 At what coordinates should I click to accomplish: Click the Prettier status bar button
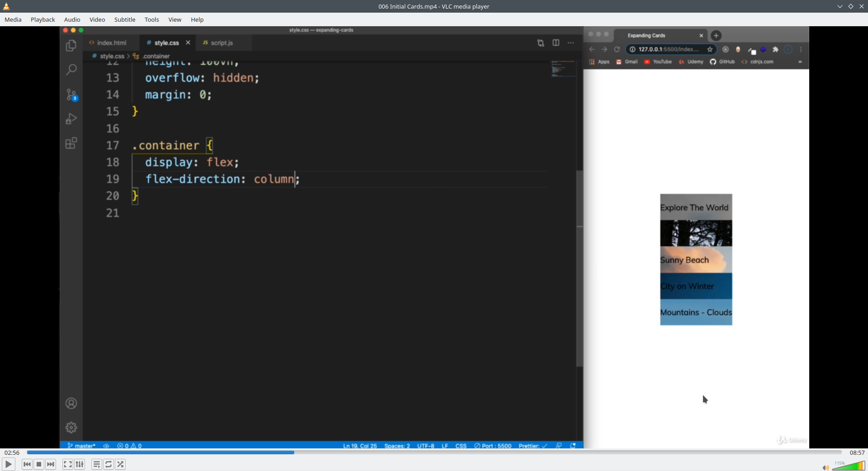pyautogui.click(x=533, y=446)
